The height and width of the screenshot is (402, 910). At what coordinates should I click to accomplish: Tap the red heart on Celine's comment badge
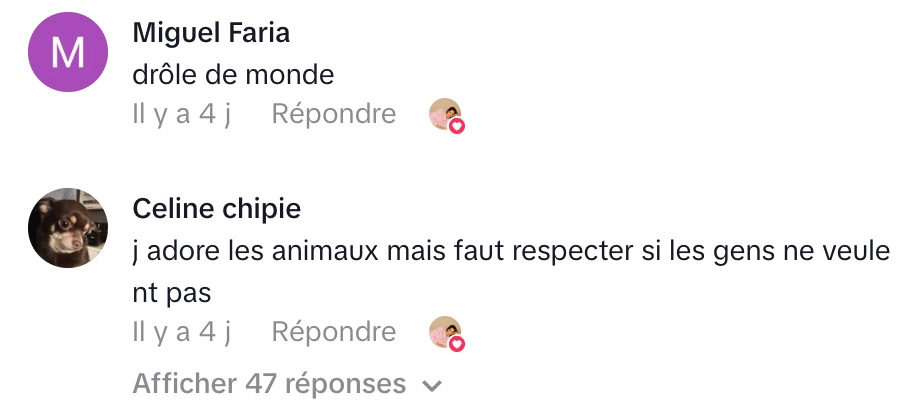[458, 344]
